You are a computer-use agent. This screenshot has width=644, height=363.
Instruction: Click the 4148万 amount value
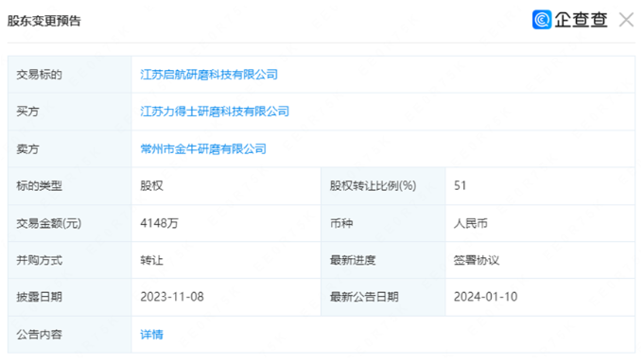pyautogui.click(x=160, y=223)
